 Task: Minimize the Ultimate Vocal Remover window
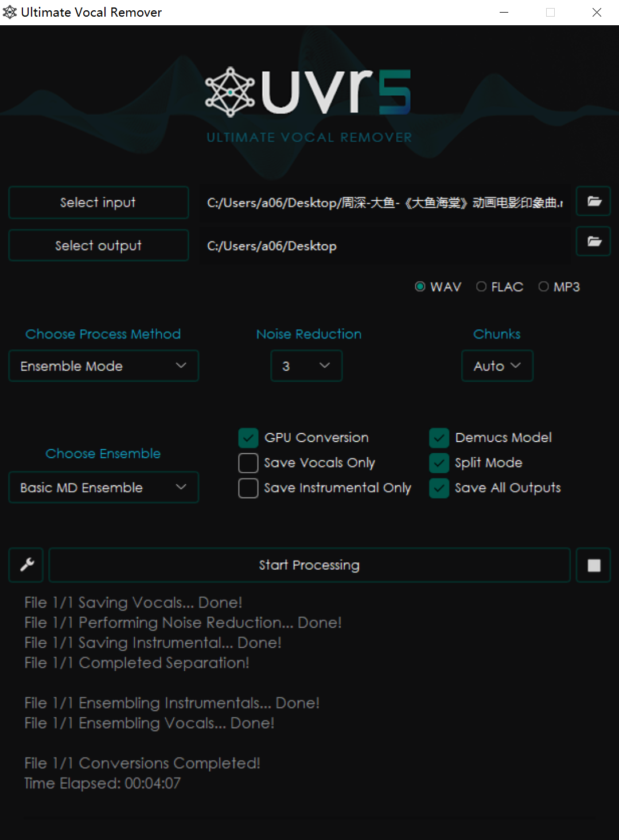(x=504, y=12)
